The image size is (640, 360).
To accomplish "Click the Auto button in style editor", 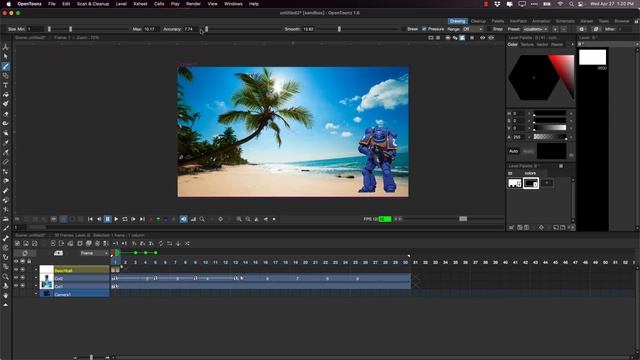I will coord(513,151).
